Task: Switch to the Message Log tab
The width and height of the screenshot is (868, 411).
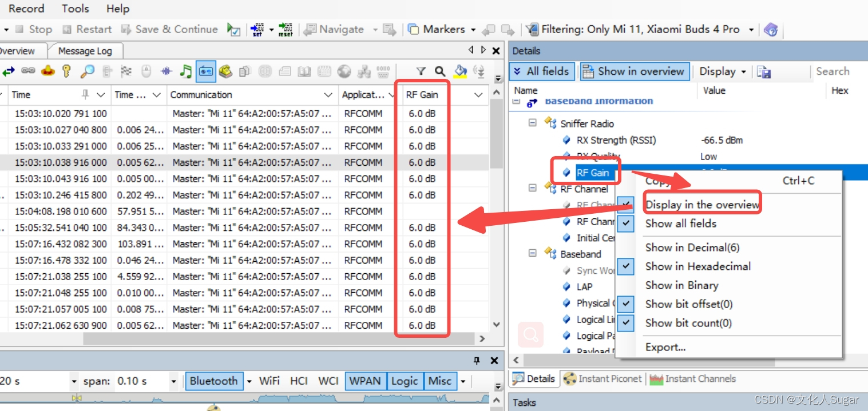Action: [85, 51]
